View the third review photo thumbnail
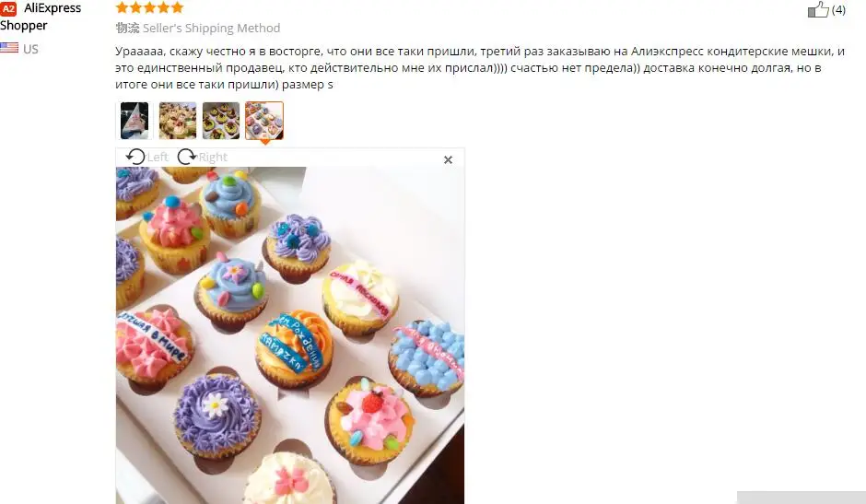 tap(221, 121)
